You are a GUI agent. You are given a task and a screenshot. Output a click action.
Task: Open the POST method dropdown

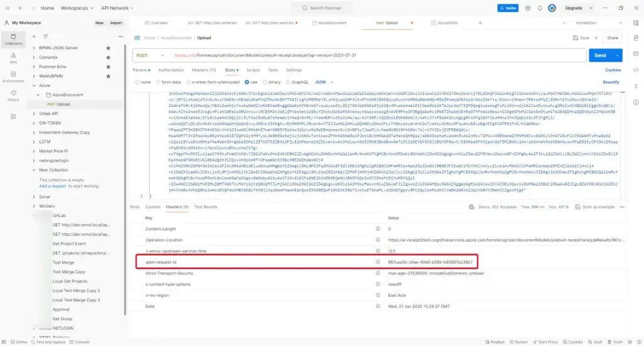point(150,55)
